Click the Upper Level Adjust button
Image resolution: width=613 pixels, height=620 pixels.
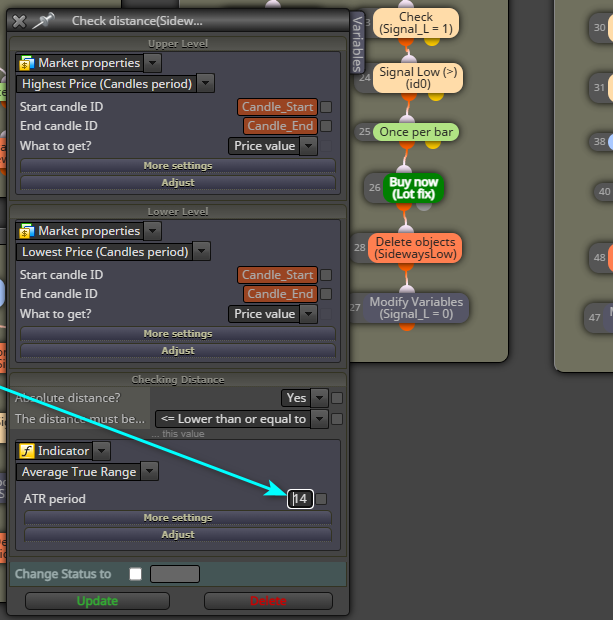178,183
